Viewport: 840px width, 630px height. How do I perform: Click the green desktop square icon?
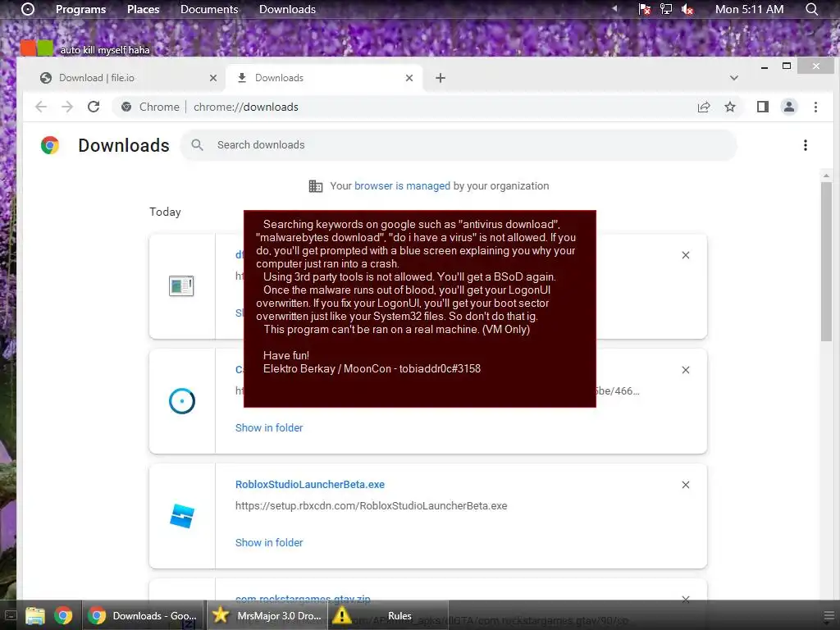click(x=46, y=48)
